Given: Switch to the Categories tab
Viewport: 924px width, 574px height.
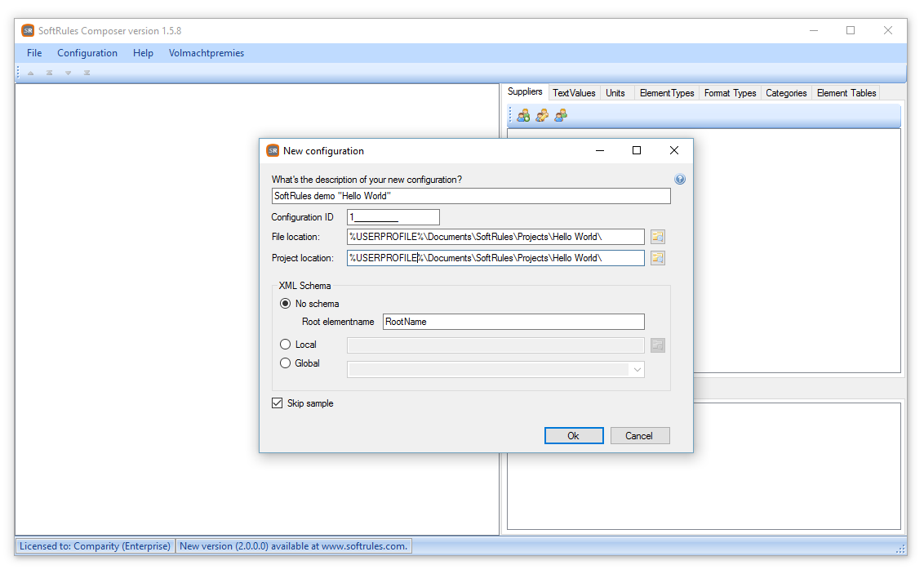Looking at the screenshot, I should [786, 93].
